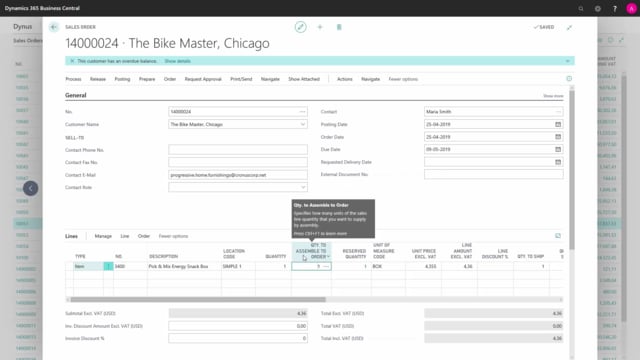Collapse the General section header
The height and width of the screenshot is (360, 640).
[x=76, y=95]
